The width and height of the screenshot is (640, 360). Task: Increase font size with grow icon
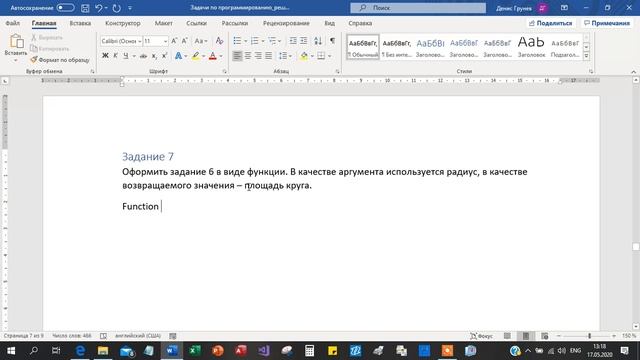(174, 41)
